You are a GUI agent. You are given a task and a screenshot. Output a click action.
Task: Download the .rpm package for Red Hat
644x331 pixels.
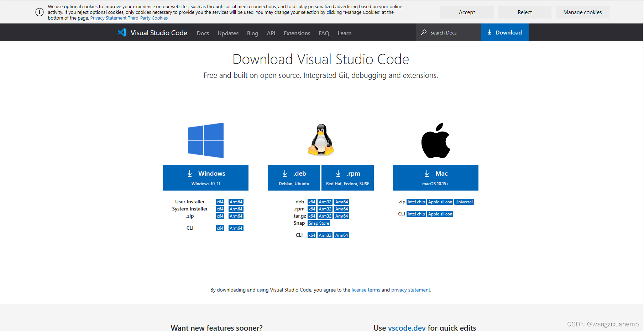347,178
